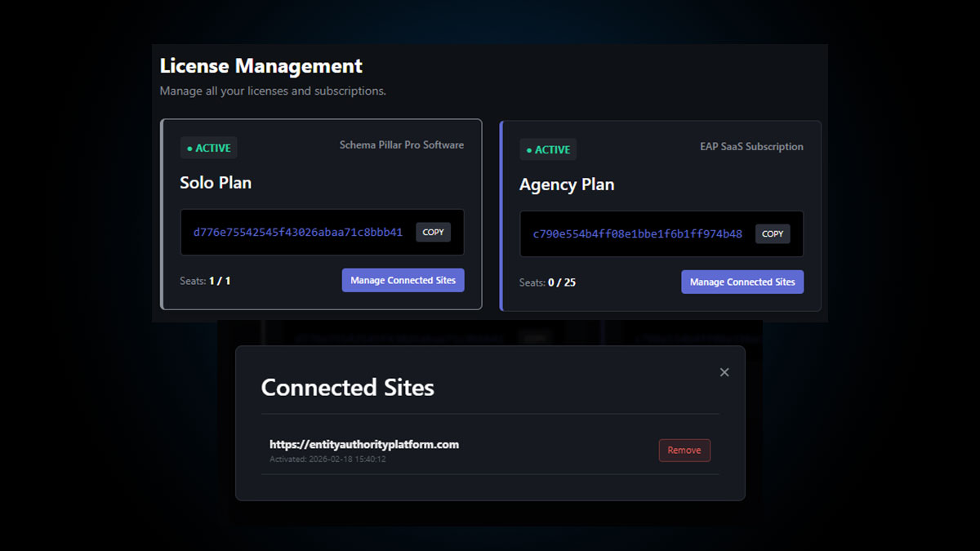Copy the Solo Plan license key

(x=433, y=232)
